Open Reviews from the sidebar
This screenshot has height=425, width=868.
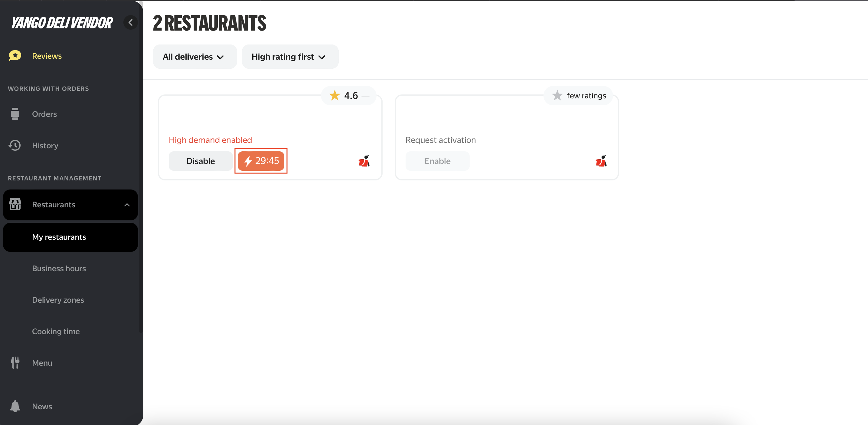47,56
